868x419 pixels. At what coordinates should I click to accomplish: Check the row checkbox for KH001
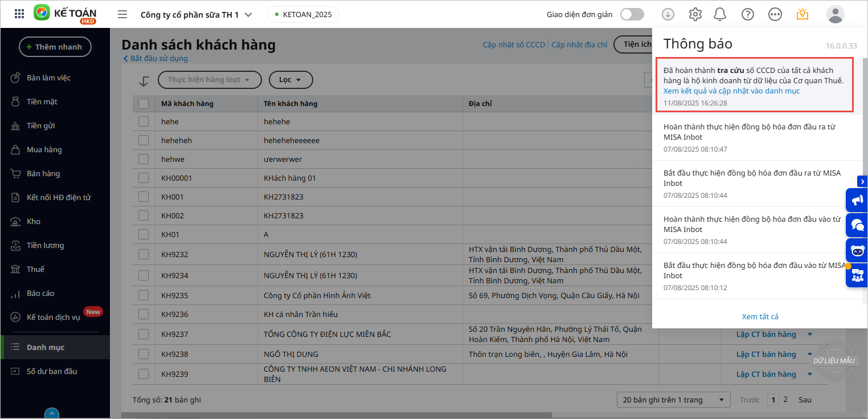pyautogui.click(x=144, y=197)
